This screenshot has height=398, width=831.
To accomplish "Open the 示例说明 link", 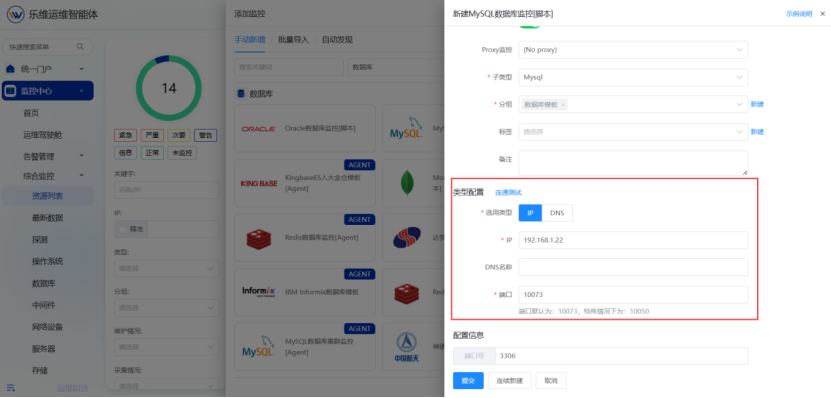I will tap(799, 14).
